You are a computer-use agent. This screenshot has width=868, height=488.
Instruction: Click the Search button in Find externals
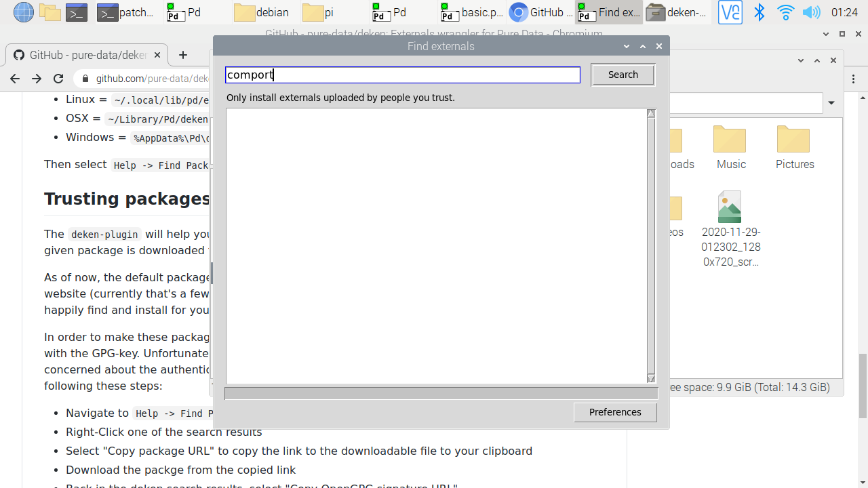click(623, 75)
